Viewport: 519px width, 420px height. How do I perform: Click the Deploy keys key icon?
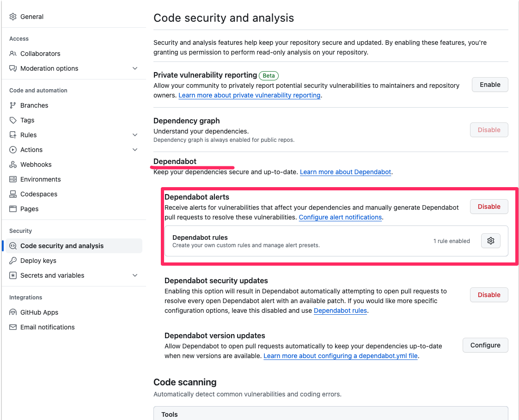13,261
